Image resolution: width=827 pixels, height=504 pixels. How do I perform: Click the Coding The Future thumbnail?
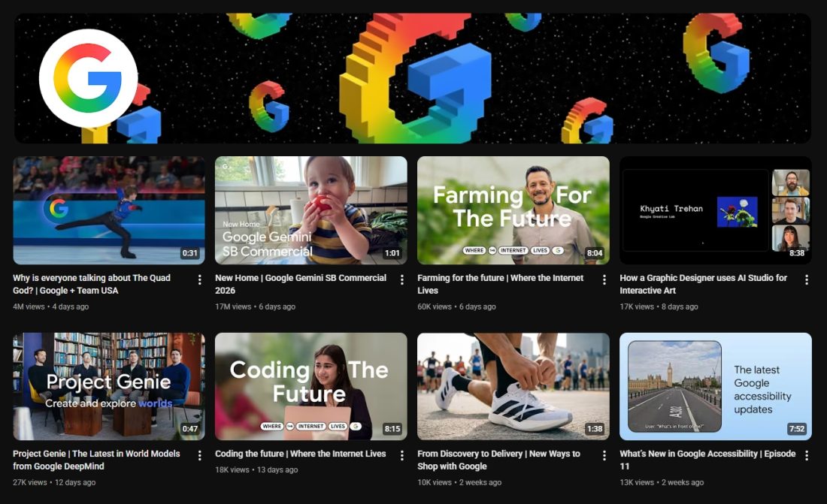(311, 386)
